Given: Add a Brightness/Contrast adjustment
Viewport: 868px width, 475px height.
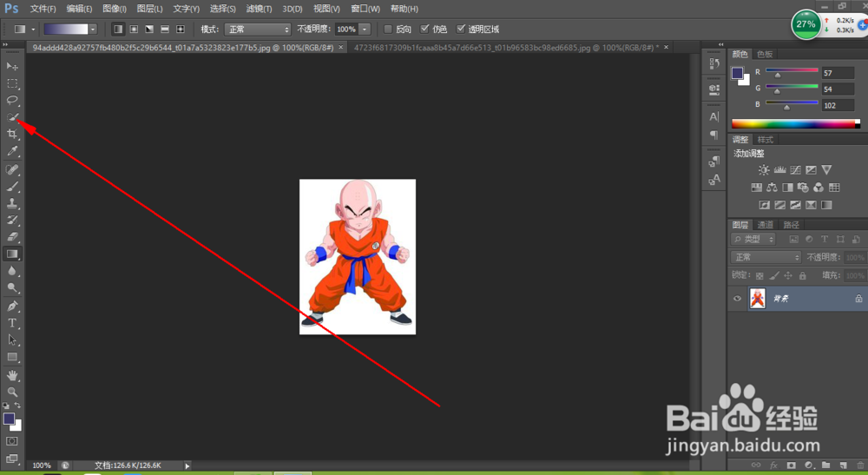Looking at the screenshot, I should (x=764, y=170).
